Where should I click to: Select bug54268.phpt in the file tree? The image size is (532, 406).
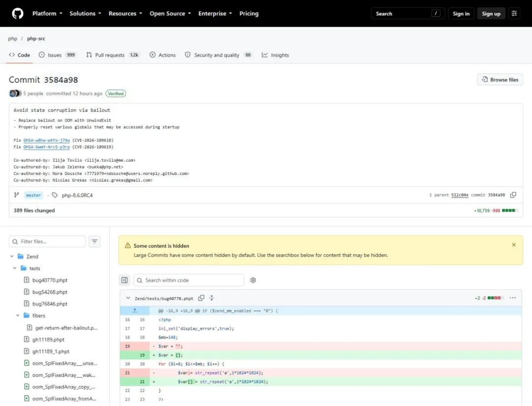pyautogui.click(x=50, y=292)
